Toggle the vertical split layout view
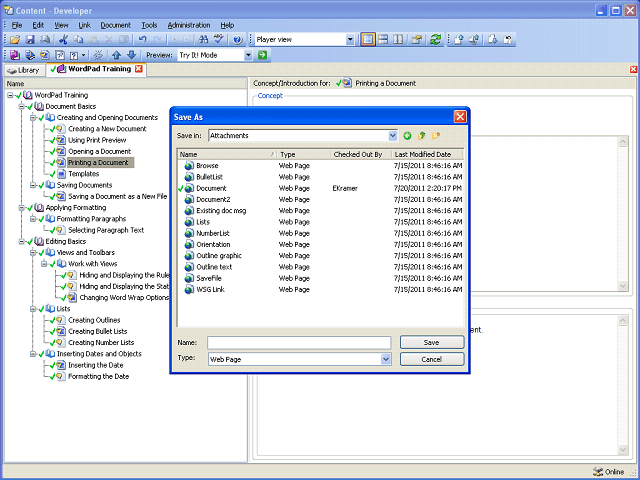 click(x=398, y=40)
